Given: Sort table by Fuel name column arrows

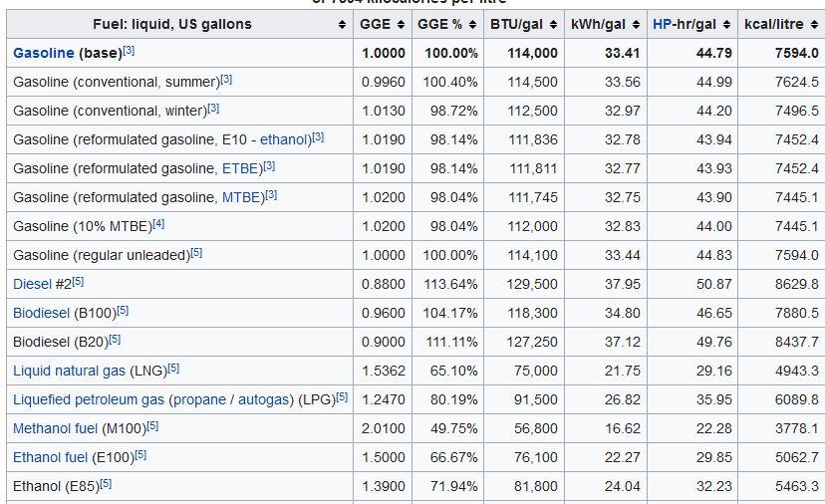Looking at the screenshot, I should point(342,24).
